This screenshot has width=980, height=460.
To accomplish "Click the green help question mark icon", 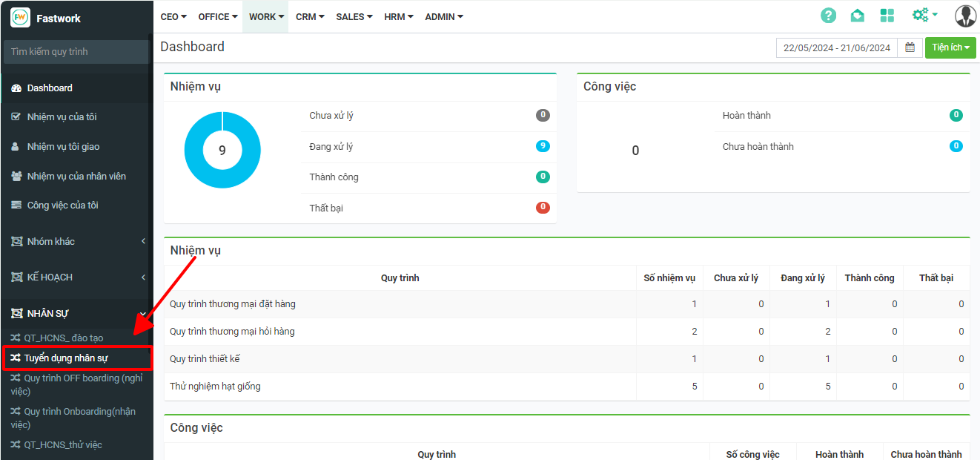I will click(x=828, y=16).
